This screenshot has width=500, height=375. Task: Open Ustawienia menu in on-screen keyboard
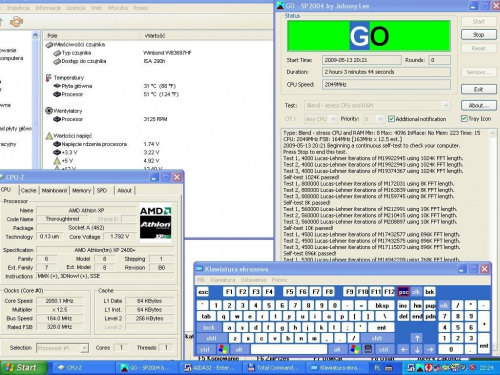(253, 280)
